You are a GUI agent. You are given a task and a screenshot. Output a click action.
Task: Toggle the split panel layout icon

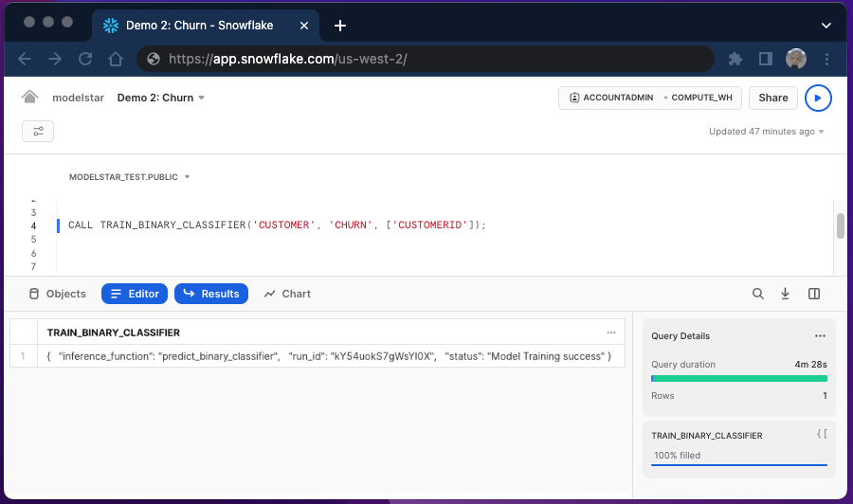813,294
